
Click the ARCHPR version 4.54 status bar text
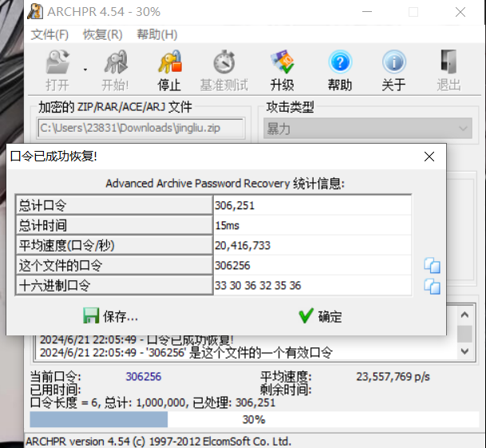(x=158, y=441)
